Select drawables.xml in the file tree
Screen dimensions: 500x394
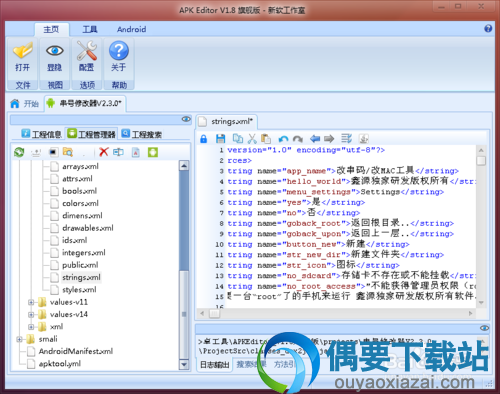(88, 228)
